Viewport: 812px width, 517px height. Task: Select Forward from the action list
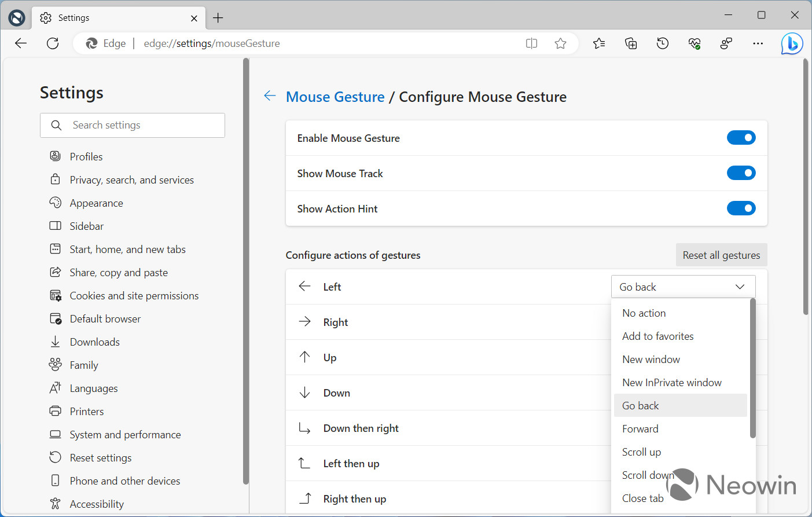pyautogui.click(x=640, y=428)
